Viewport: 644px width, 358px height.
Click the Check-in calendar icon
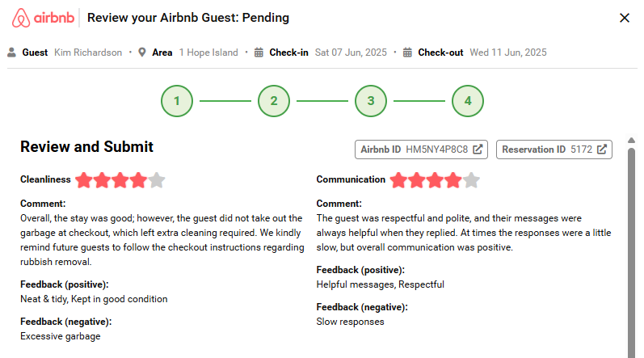coord(259,53)
